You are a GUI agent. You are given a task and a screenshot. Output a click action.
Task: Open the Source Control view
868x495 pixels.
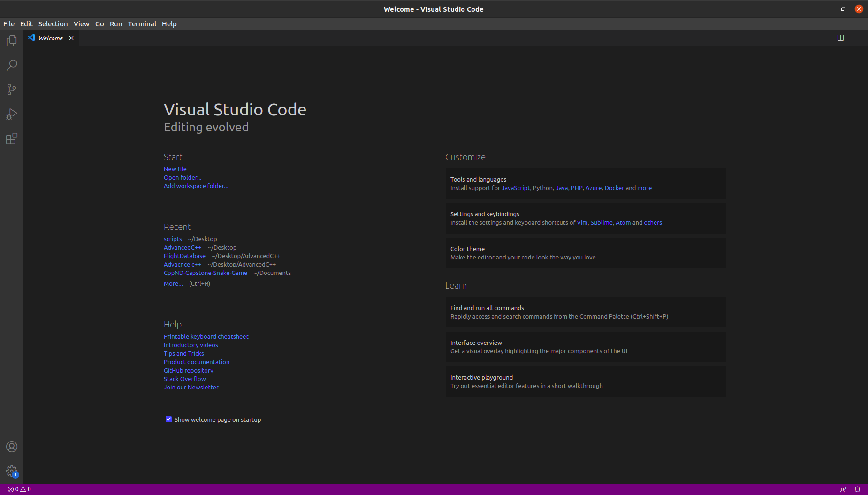click(12, 90)
